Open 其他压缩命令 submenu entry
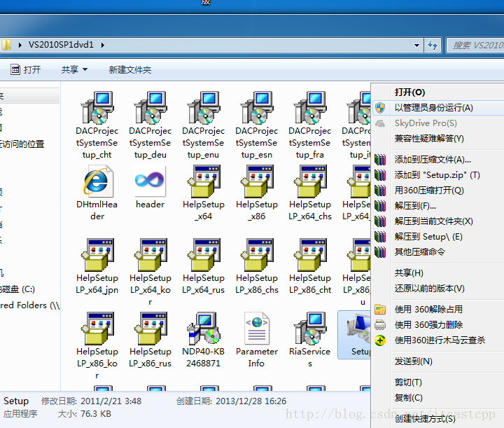The height and width of the screenshot is (428, 504). pos(419,251)
